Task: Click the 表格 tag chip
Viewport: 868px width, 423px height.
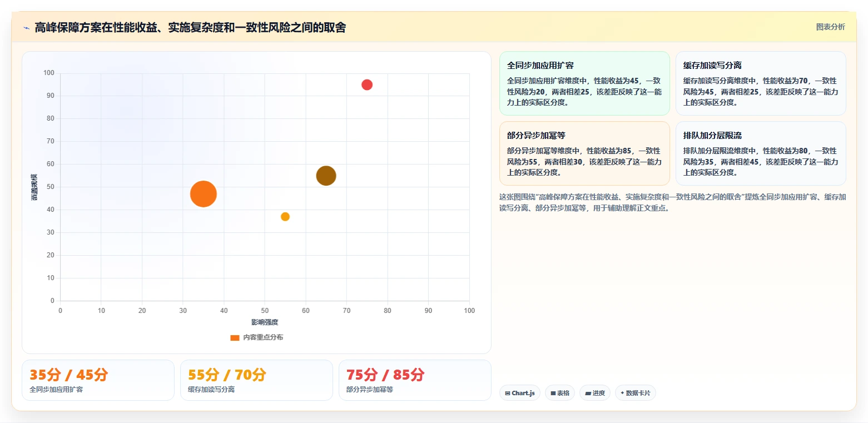Action: (x=560, y=393)
